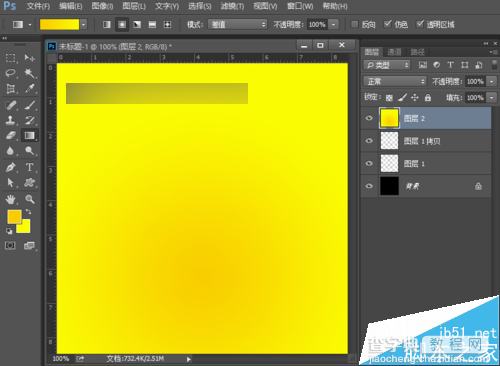Change the screen mode
This screenshot has width=500, height=366.
tap(29, 246)
